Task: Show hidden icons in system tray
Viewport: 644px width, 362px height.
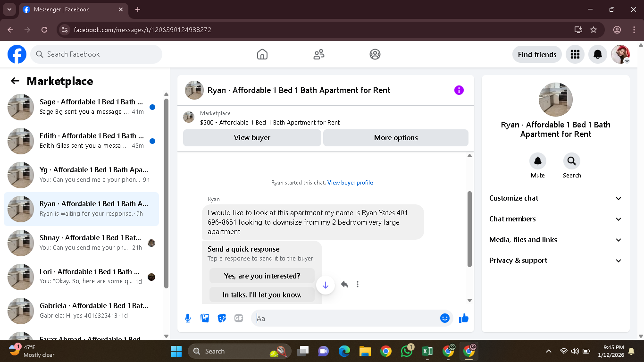Action: click(x=548, y=351)
